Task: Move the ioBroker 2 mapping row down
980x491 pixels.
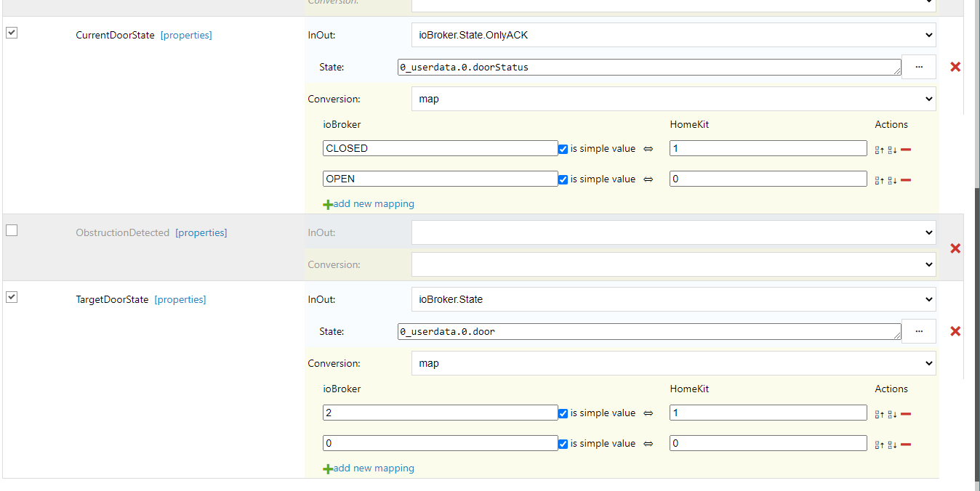Action: click(x=892, y=414)
